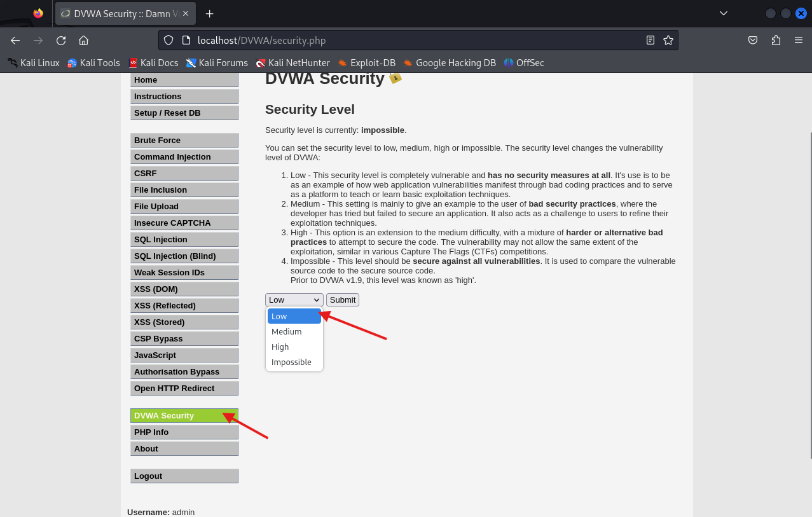Open the Kali Linux bookmark

pyautogui.click(x=34, y=62)
